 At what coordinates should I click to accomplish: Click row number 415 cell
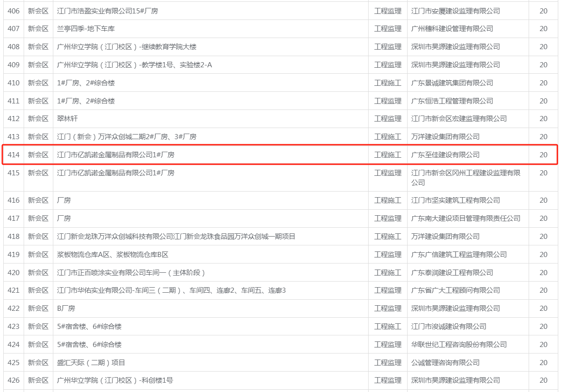point(13,178)
